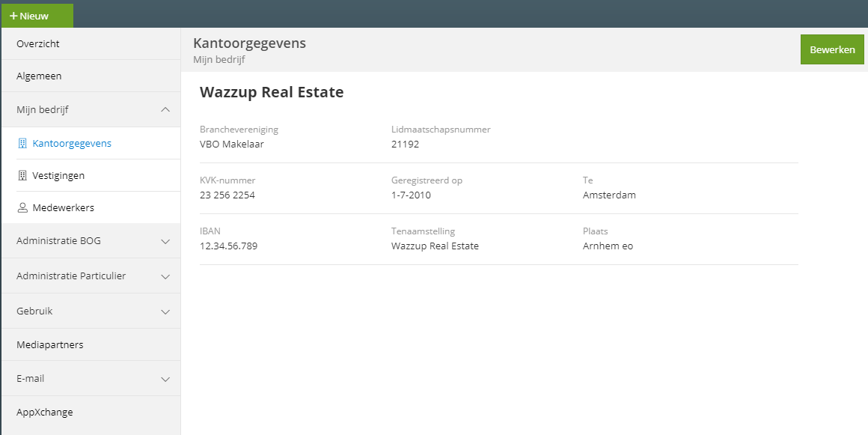Select Administratie BOG label
Image resolution: width=868 pixels, height=435 pixels.
tap(58, 241)
